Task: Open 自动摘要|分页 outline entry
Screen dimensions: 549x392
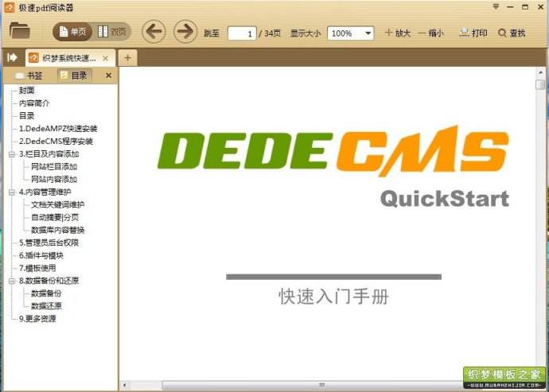Action: click(55, 217)
